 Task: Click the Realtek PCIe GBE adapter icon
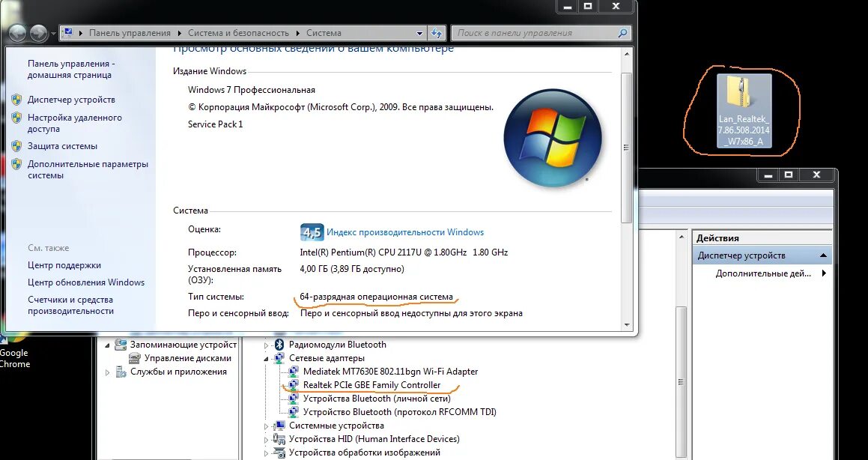click(x=294, y=385)
